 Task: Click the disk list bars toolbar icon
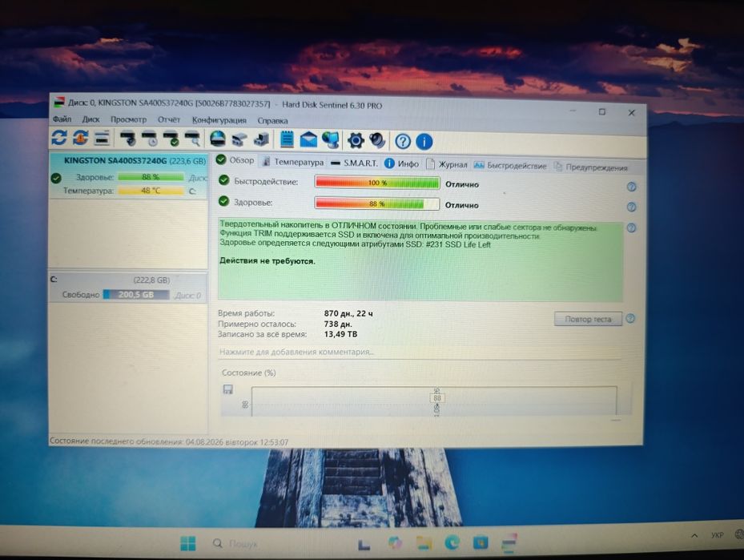(102, 139)
